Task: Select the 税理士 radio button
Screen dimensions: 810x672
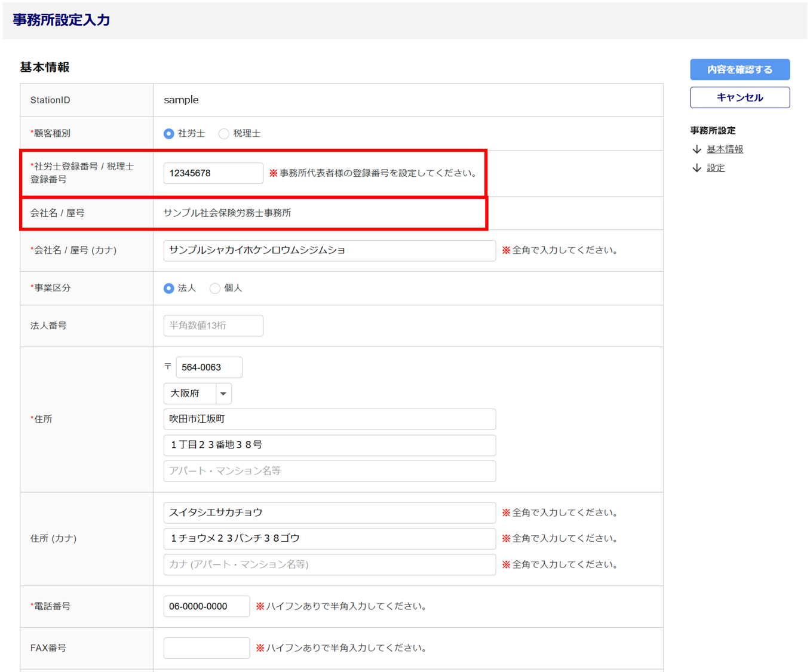Action: (x=224, y=134)
